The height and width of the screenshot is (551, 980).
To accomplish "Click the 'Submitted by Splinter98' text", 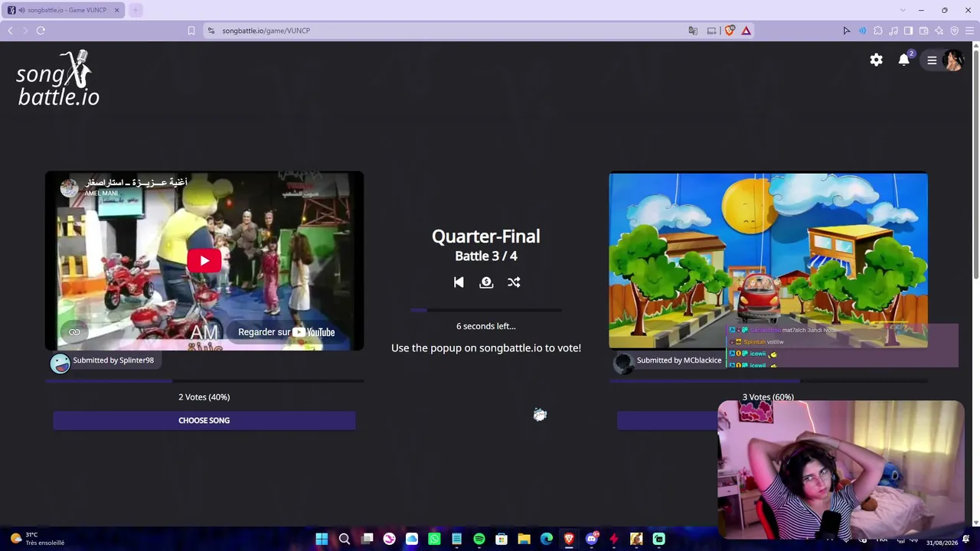I will [113, 360].
